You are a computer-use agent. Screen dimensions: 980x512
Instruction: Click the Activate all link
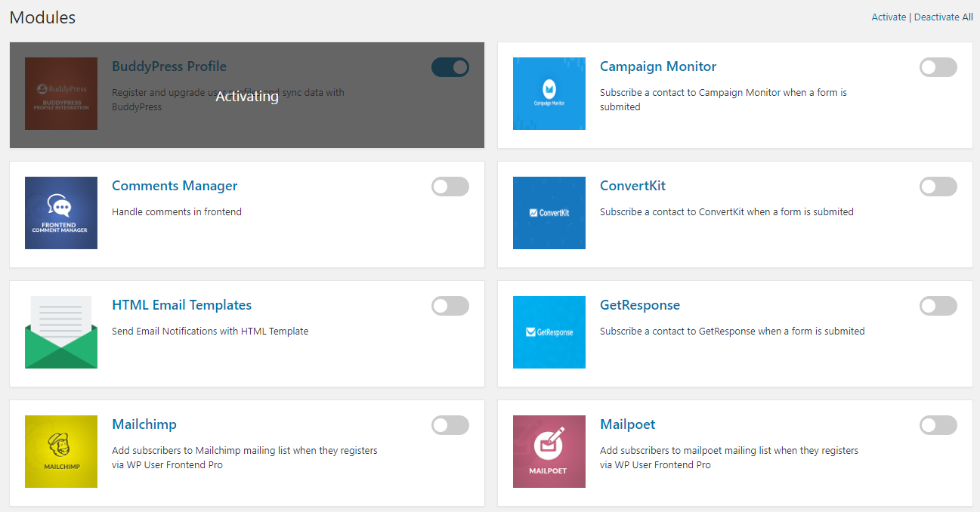(x=889, y=17)
